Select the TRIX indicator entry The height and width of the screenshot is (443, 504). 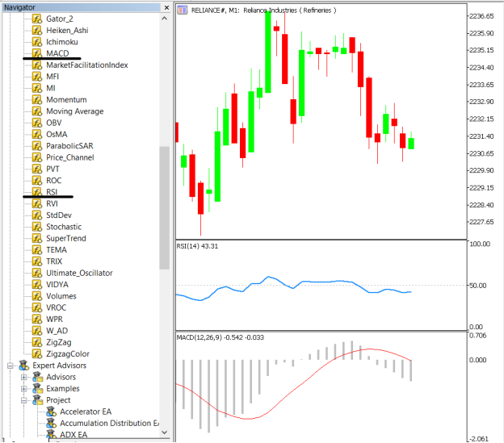54,261
